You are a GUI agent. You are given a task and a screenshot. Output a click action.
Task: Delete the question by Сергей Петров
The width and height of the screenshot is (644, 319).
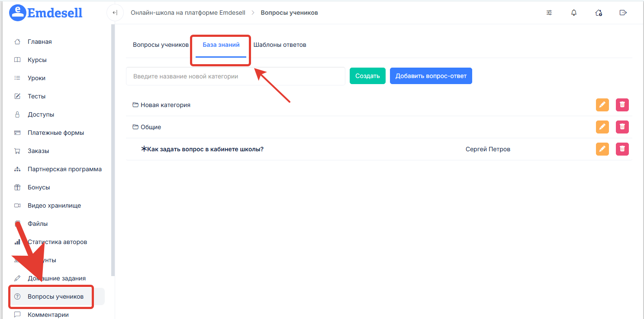pyautogui.click(x=622, y=149)
